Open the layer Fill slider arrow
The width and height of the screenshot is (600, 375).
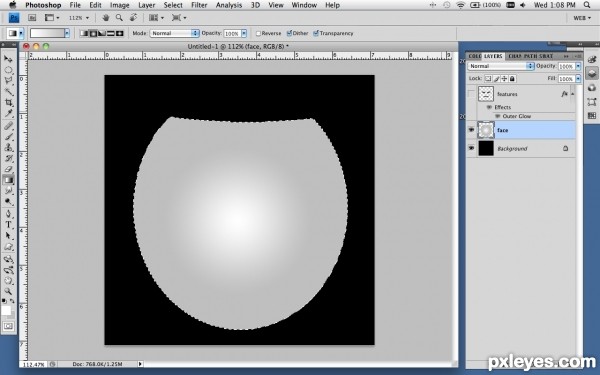tap(578, 78)
